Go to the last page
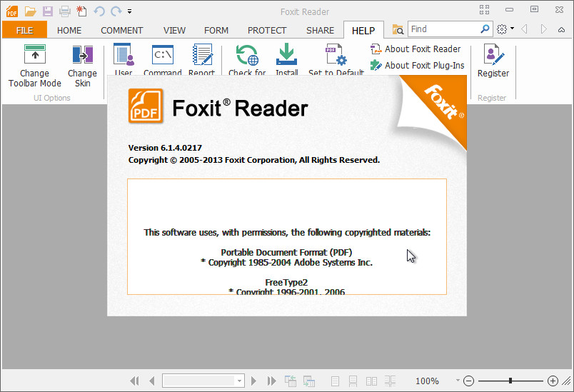 click(271, 381)
